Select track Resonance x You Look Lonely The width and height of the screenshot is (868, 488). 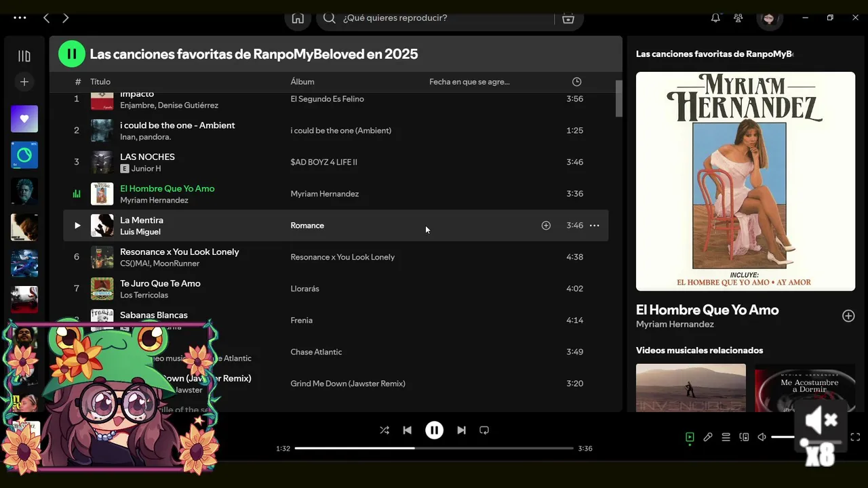[x=180, y=251]
